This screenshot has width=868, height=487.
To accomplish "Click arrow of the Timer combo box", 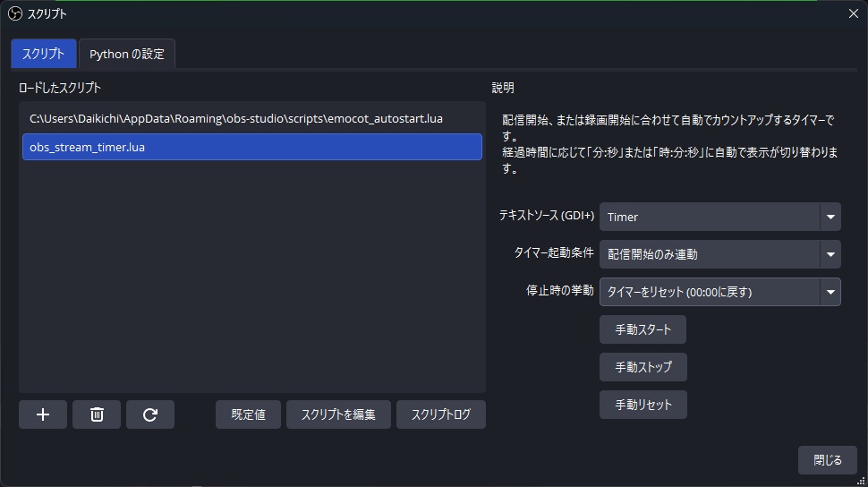I will click(x=830, y=218).
